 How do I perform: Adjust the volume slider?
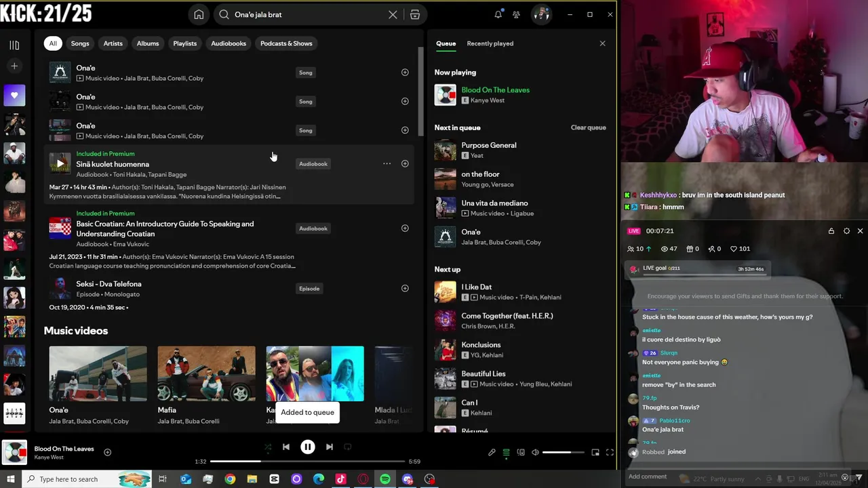[564, 453]
